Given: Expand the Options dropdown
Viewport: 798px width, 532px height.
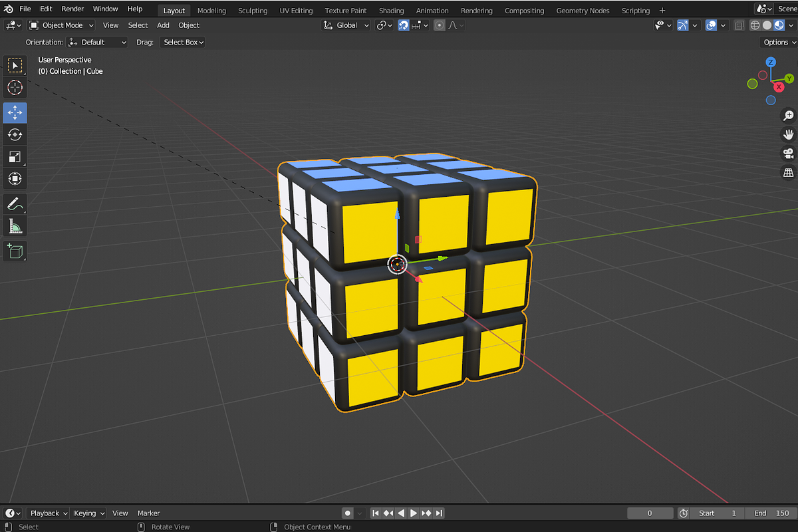Looking at the screenshot, I should click(779, 42).
